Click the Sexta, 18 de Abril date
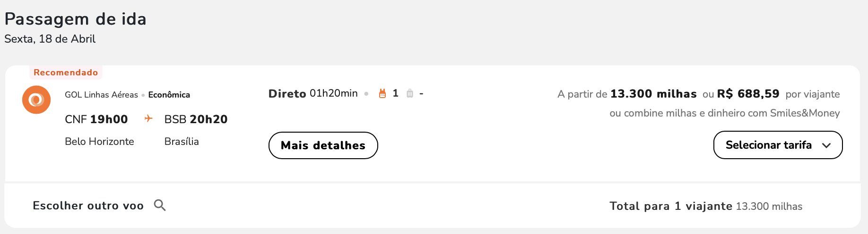 pyautogui.click(x=50, y=39)
